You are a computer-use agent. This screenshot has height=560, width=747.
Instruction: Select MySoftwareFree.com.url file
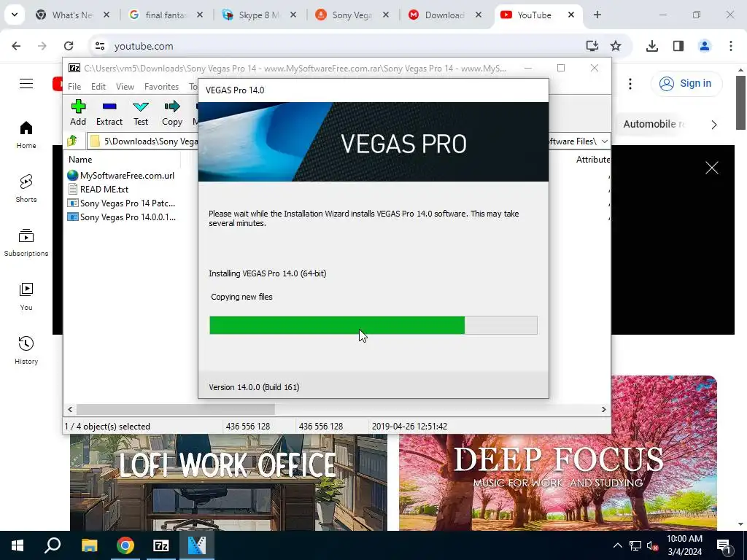click(122, 175)
